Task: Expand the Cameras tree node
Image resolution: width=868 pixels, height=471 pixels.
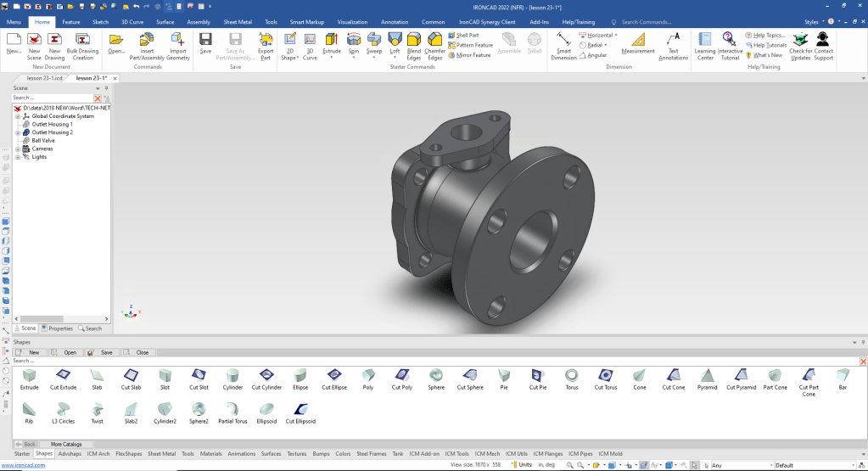Action: (x=17, y=149)
